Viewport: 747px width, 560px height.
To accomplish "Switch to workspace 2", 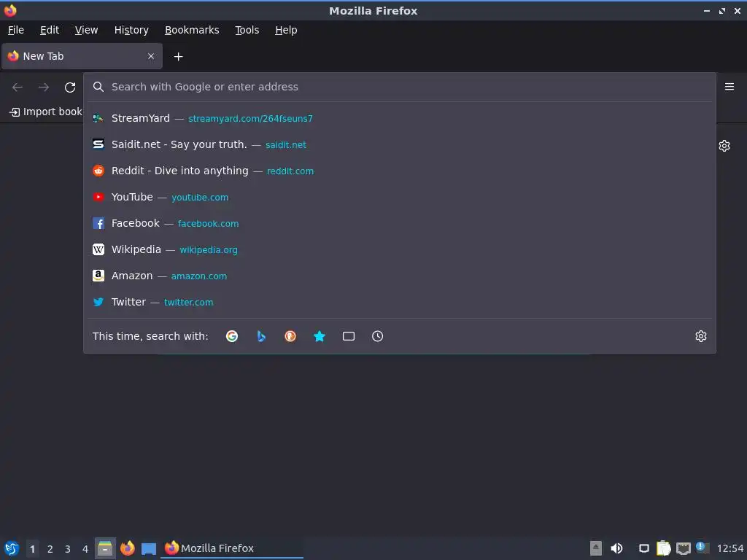I will pos(50,549).
